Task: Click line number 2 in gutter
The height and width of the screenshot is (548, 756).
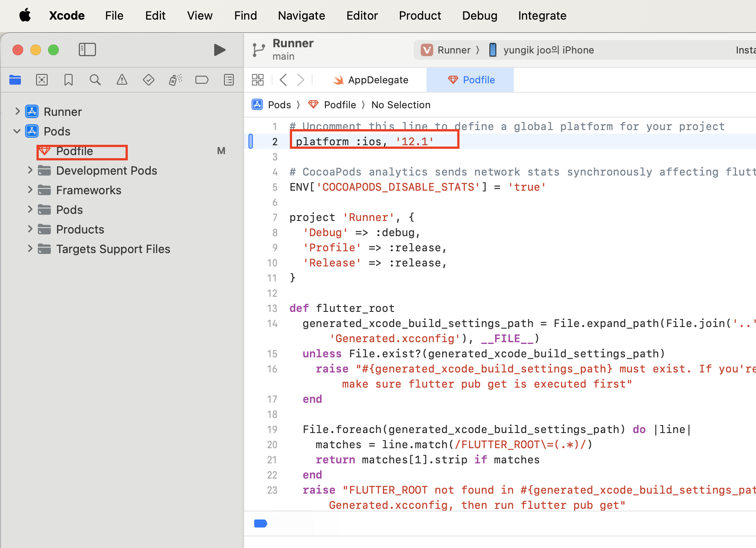Action: tap(275, 142)
